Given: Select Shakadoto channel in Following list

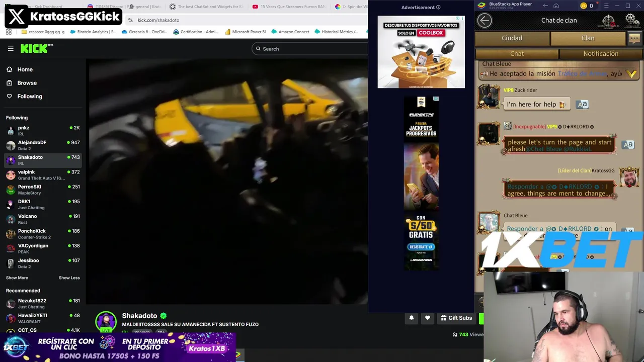Looking at the screenshot, I should click(x=42, y=160).
